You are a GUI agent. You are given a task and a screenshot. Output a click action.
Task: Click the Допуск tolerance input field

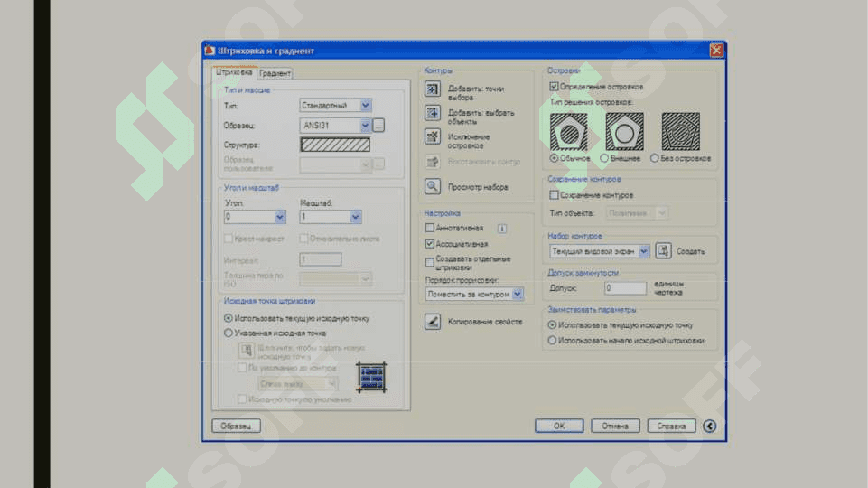(x=625, y=288)
